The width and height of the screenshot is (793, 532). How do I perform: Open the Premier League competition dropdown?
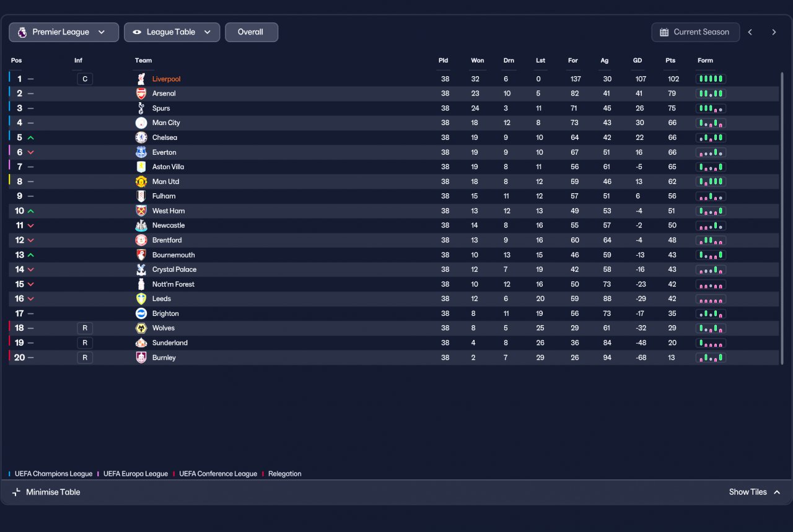click(64, 32)
